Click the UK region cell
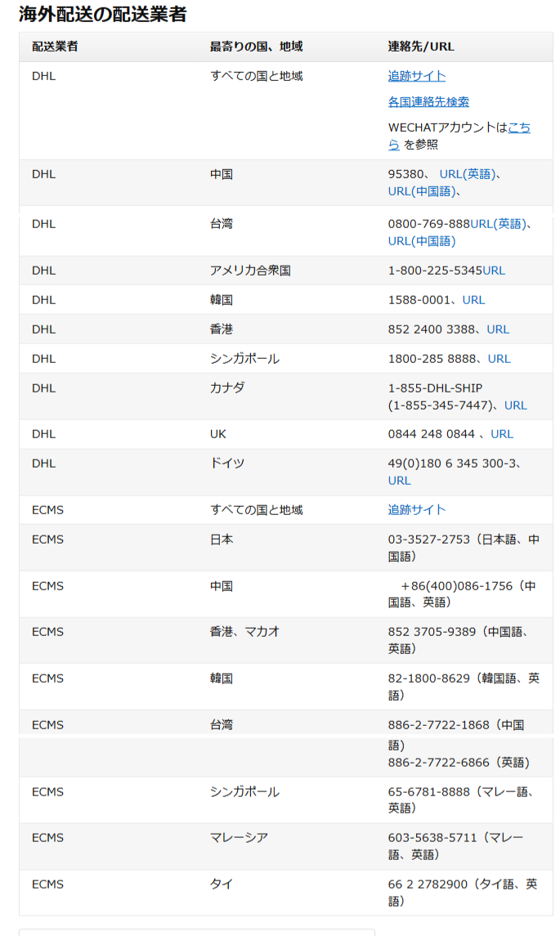This screenshot has height=936, width=560. pos(218,433)
